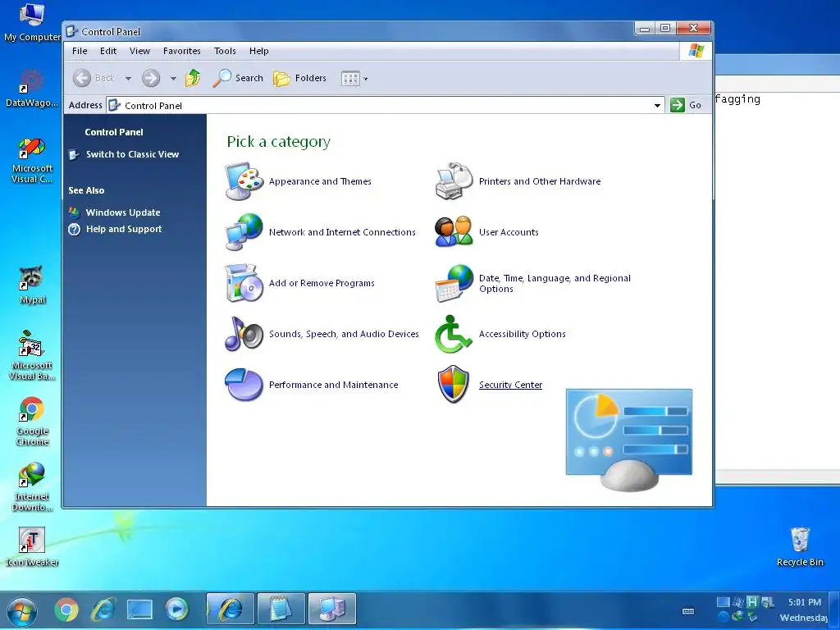Open Add or Remove Programs icon
Image resolution: width=840 pixels, height=630 pixels.
[244, 283]
